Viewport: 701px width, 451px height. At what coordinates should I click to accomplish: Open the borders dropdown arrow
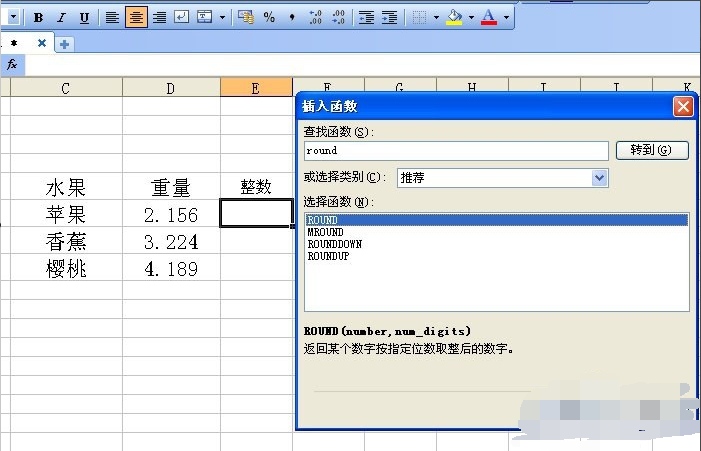[436, 17]
